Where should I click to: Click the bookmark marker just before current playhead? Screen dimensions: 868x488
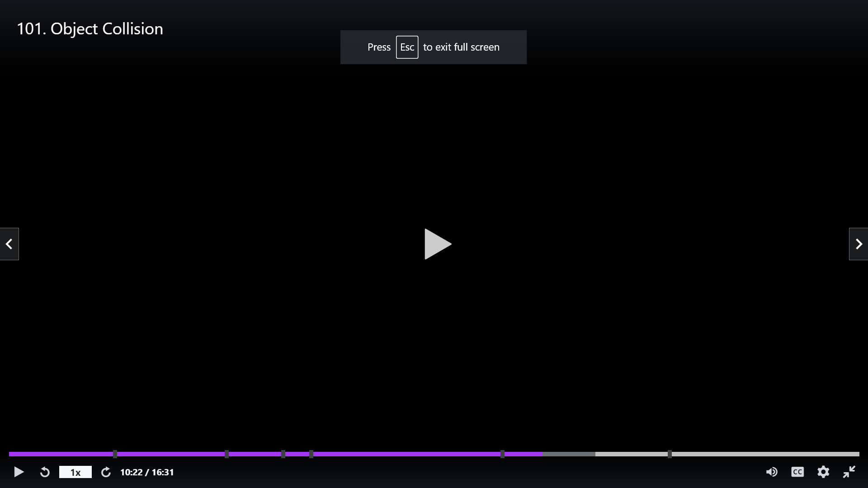pos(502,454)
